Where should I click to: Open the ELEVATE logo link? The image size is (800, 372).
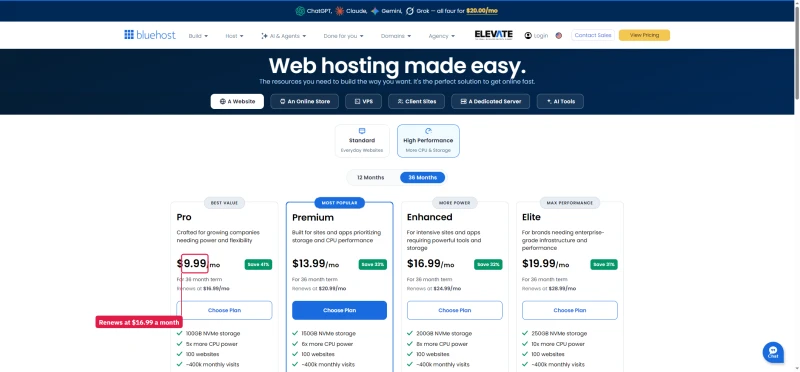point(493,35)
